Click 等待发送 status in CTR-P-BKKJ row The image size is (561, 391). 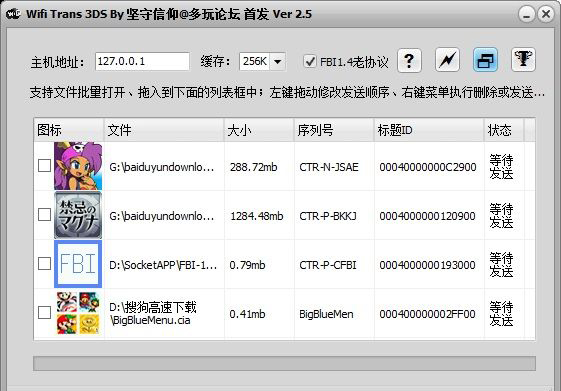click(501, 216)
